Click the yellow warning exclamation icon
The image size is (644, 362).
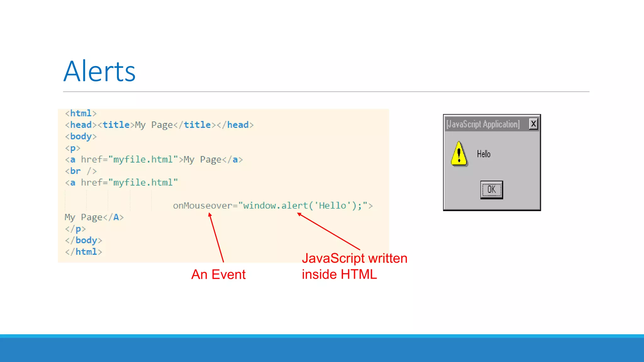459,154
